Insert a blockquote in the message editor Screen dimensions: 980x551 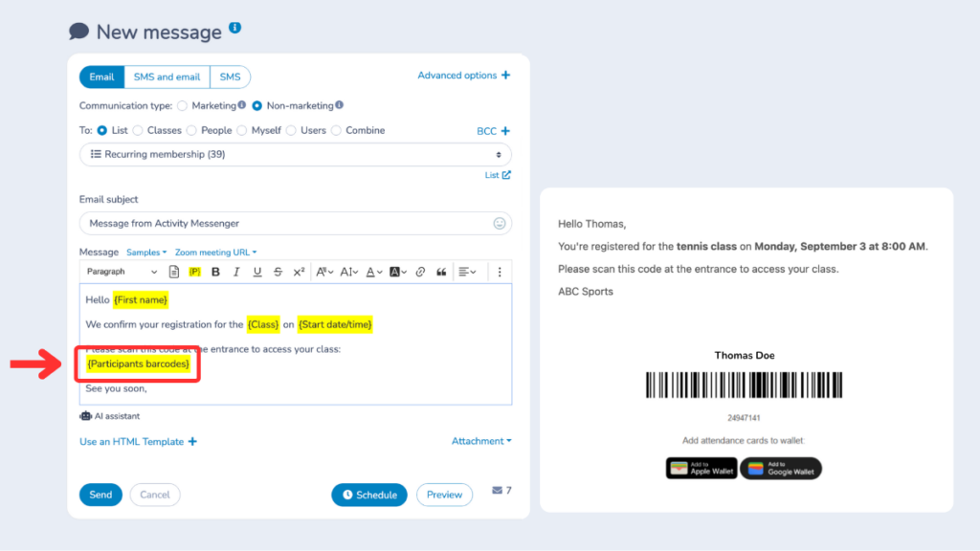(x=440, y=273)
